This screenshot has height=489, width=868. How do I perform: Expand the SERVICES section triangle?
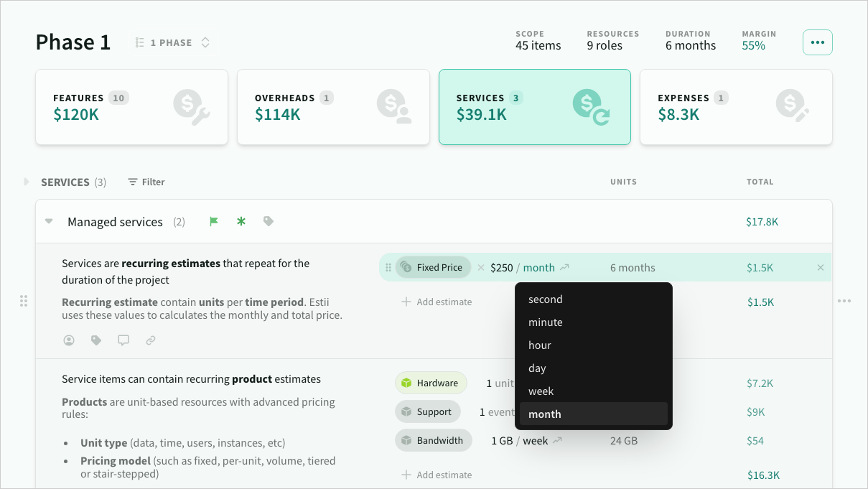coord(27,182)
